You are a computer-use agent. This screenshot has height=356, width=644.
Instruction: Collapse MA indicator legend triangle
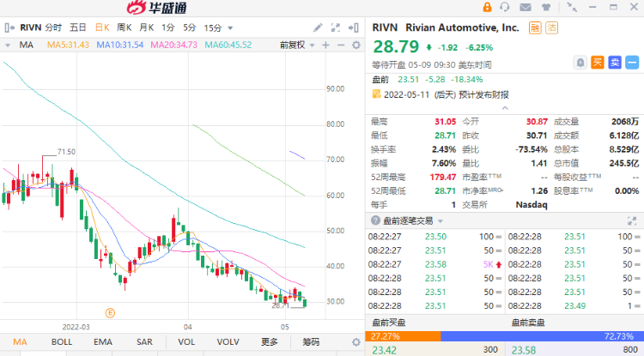tap(8, 45)
